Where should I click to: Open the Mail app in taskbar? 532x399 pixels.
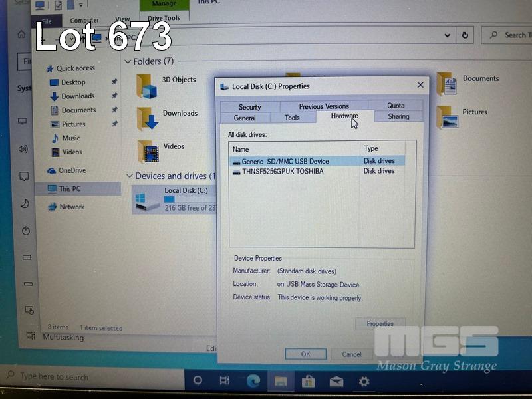(336, 381)
